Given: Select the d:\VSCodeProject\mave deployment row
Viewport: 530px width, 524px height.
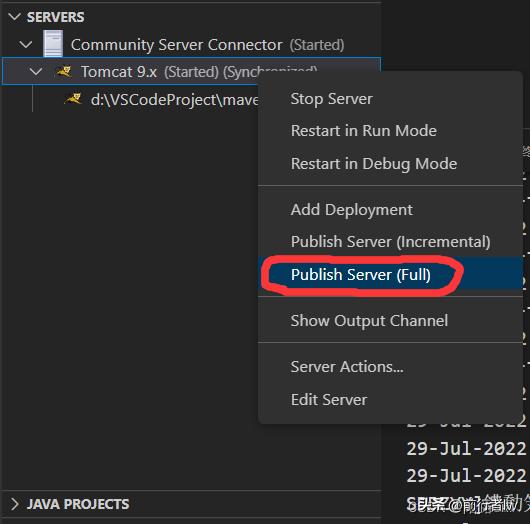Looking at the screenshot, I should pyautogui.click(x=131, y=99).
